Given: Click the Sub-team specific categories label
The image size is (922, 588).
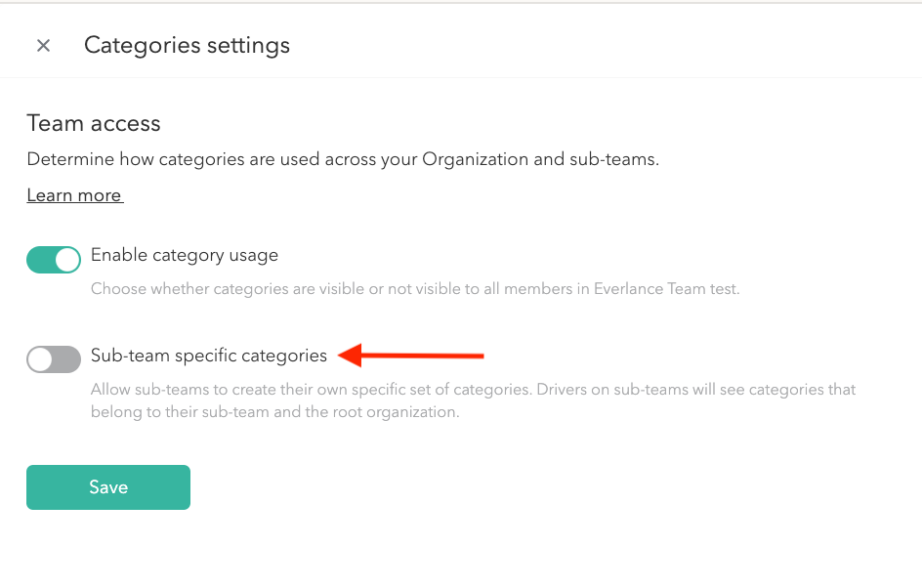Looking at the screenshot, I should pyautogui.click(x=209, y=356).
